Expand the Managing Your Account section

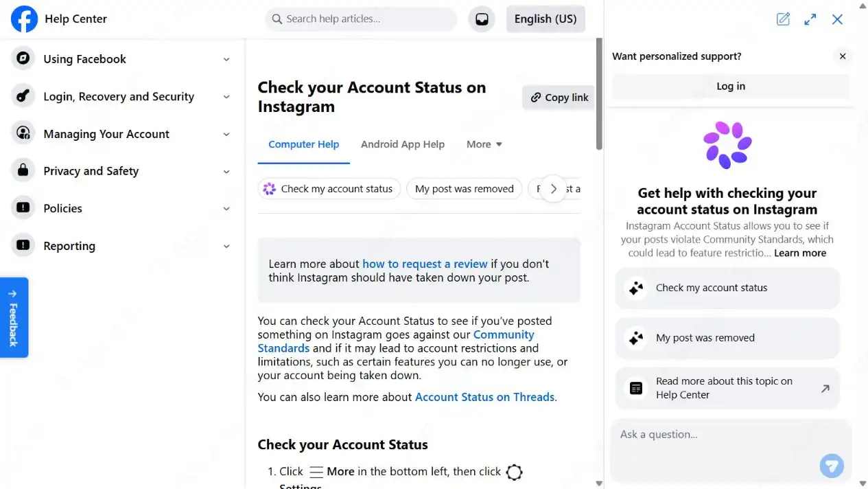coord(226,134)
